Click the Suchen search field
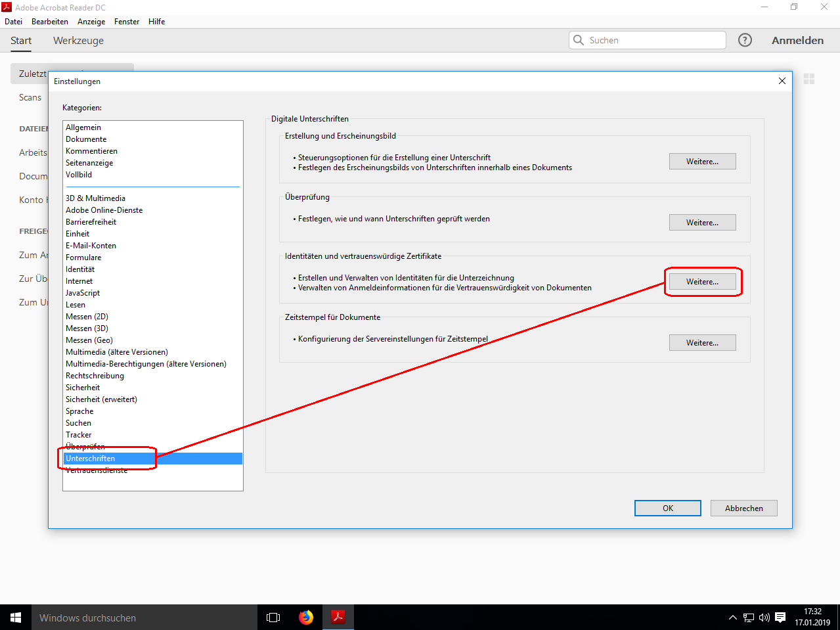The width and height of the screenshot is (840, 630). 653,40
